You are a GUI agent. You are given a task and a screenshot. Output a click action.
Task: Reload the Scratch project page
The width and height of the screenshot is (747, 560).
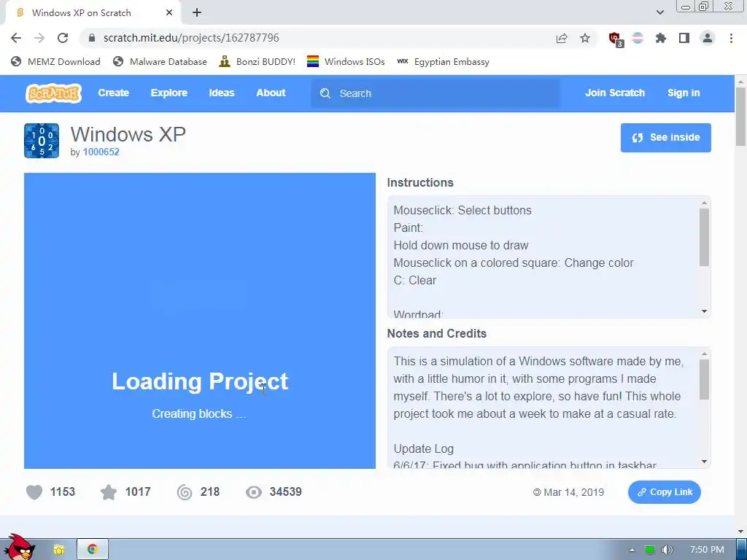(63, 38)
